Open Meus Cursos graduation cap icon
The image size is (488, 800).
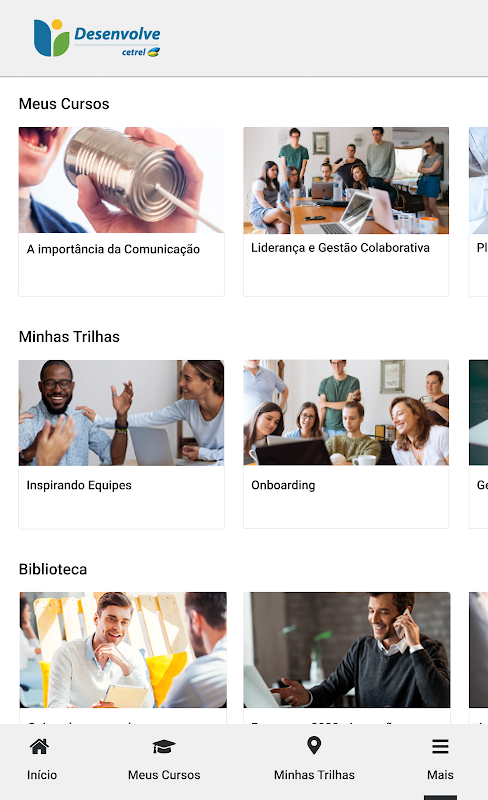tap(164, 746)
